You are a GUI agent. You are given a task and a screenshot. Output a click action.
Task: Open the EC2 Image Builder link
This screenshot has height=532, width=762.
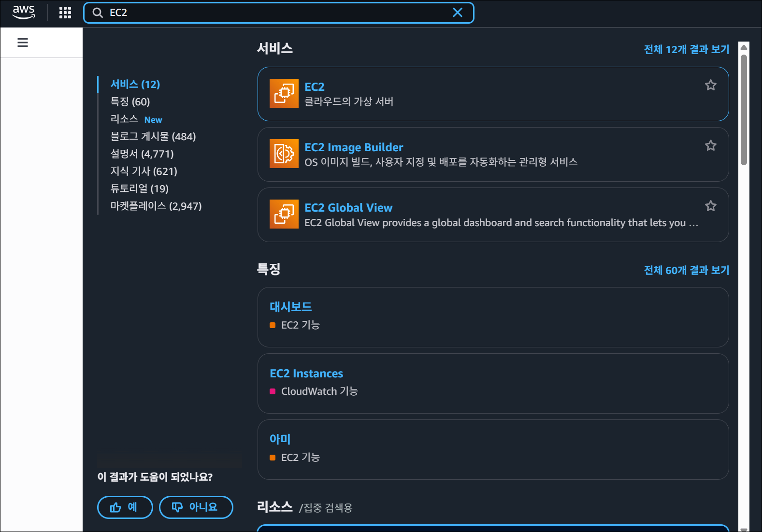click(x=354, y=147)
